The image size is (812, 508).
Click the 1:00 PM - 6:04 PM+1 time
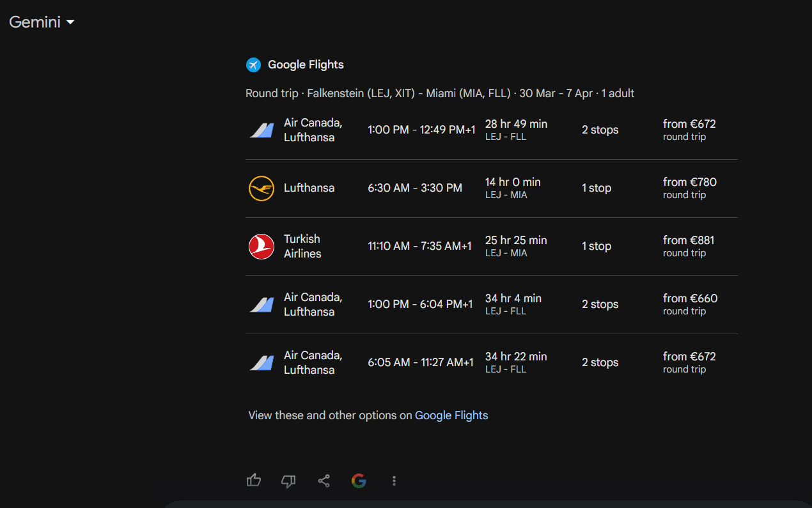pyautogui.click(x=420, y=305)
